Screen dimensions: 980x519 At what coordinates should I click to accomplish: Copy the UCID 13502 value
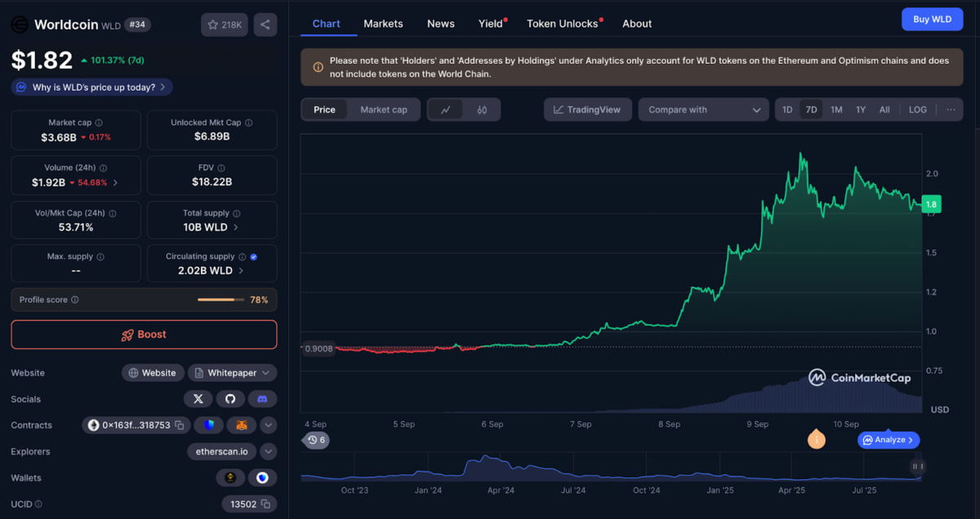point(265,504)
